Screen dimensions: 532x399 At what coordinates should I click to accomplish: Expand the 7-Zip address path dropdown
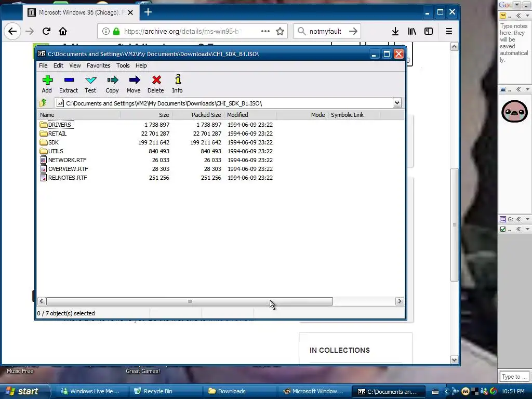(397, 103)
